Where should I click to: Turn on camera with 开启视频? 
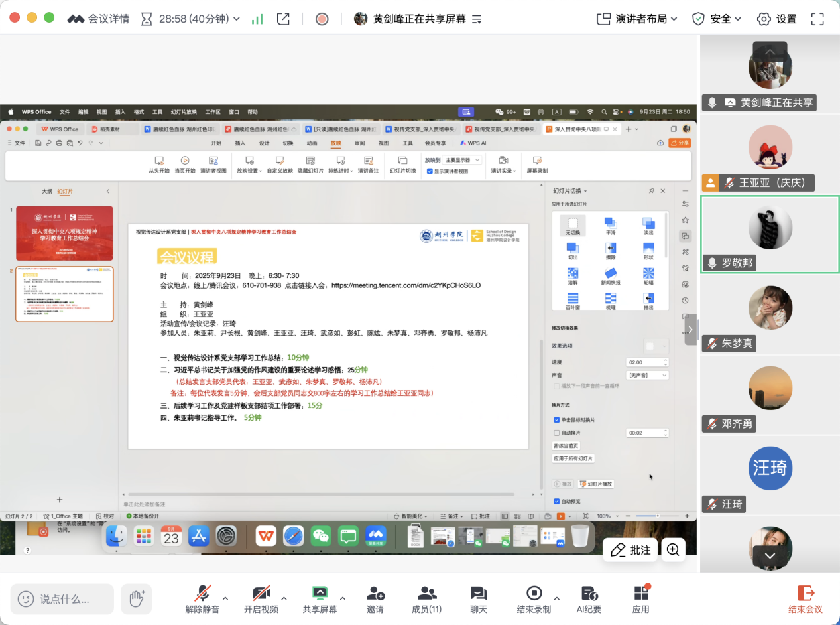coord(261,599)
